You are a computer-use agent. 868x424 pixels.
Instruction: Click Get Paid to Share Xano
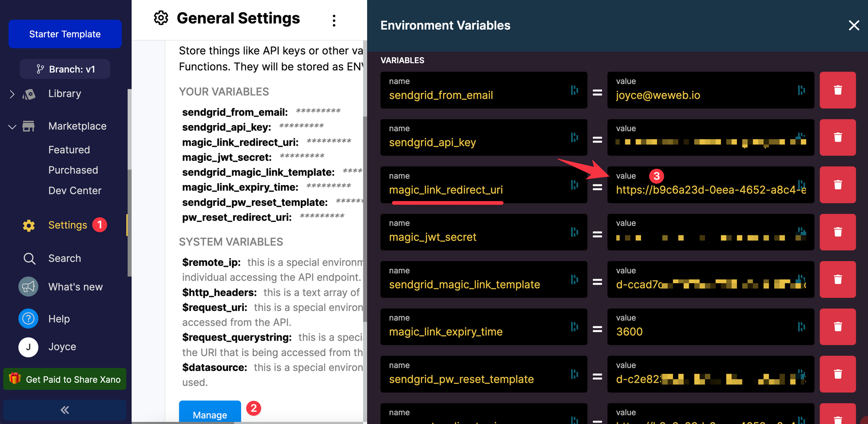[65, 379]
